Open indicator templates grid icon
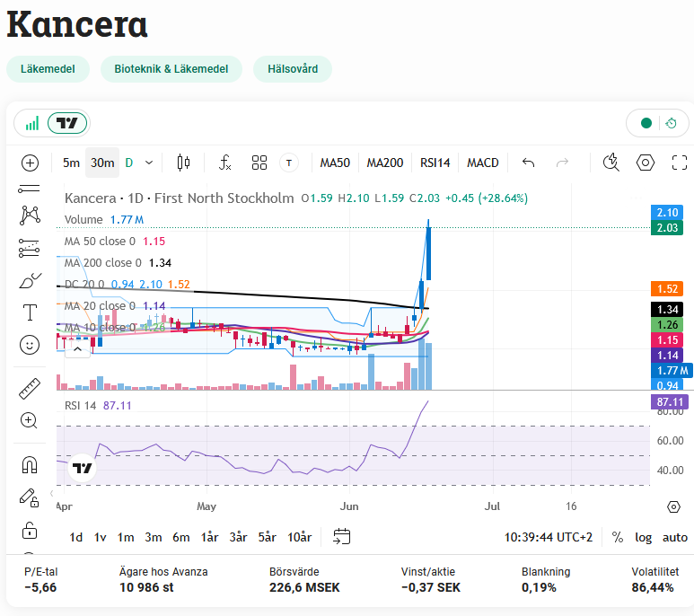Image resolution: width=694 pixels, height=616 pixels. point(259,163)
